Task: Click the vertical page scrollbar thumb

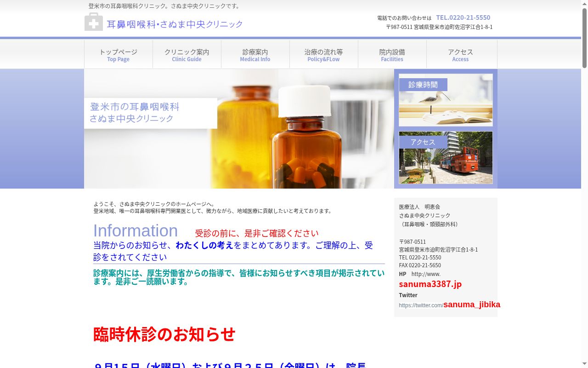Action: click(584, 38)
